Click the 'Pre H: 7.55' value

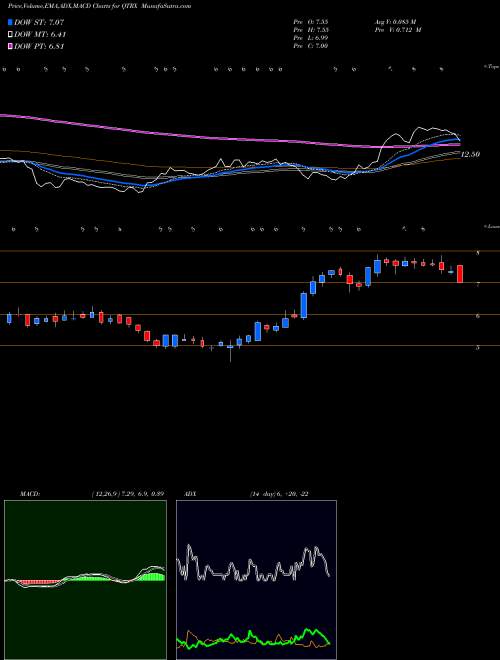[311, 30]
